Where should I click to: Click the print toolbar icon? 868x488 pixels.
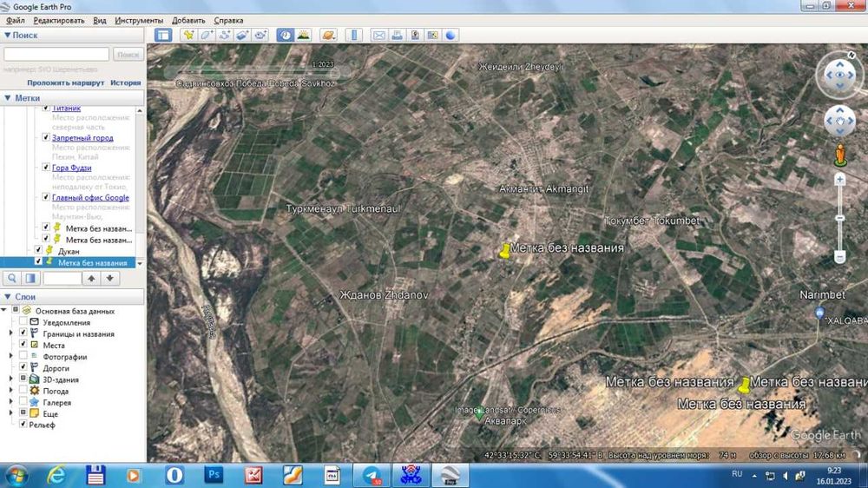tap(397, 35)
